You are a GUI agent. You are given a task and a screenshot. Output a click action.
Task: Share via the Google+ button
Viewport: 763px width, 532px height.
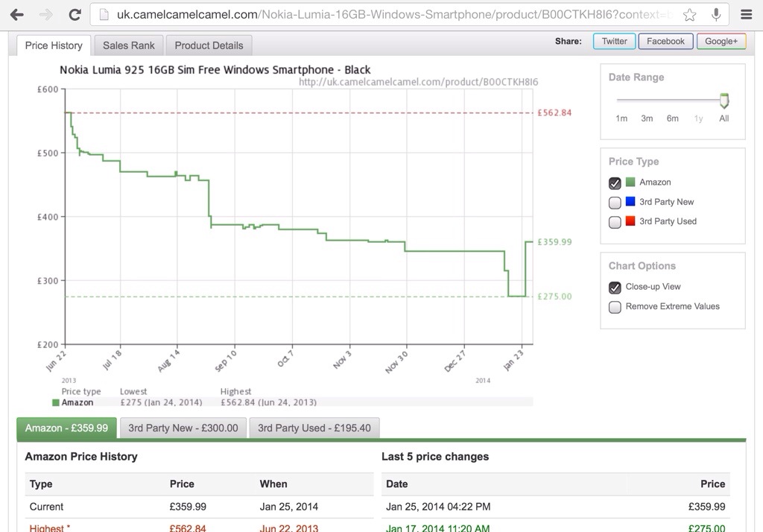(721, 42)
